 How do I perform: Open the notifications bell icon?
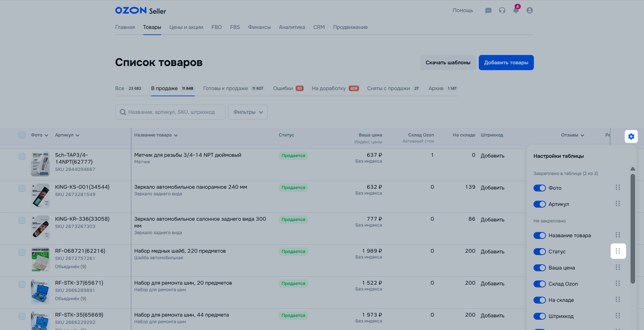(x=516, y=10)
